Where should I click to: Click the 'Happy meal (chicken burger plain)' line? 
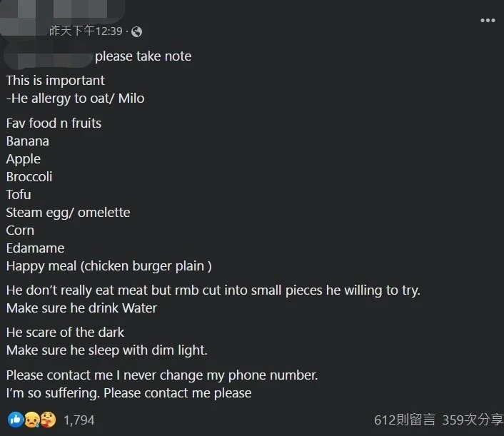109,266
